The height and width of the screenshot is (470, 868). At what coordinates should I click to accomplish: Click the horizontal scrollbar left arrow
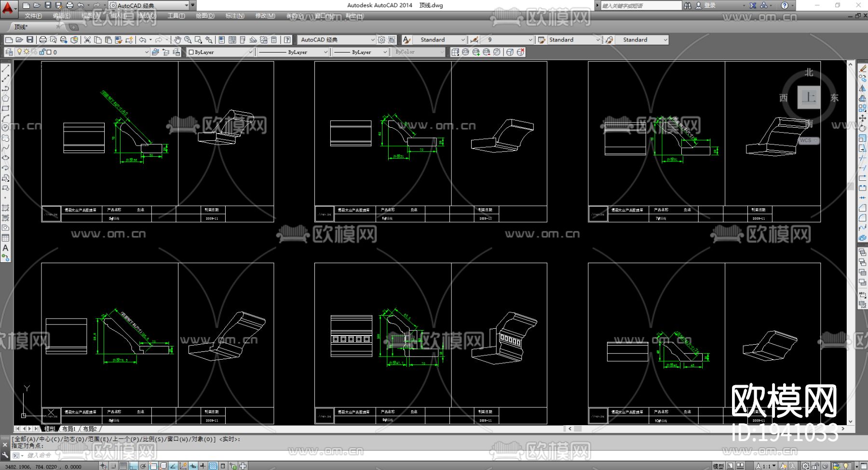point(570,429)
